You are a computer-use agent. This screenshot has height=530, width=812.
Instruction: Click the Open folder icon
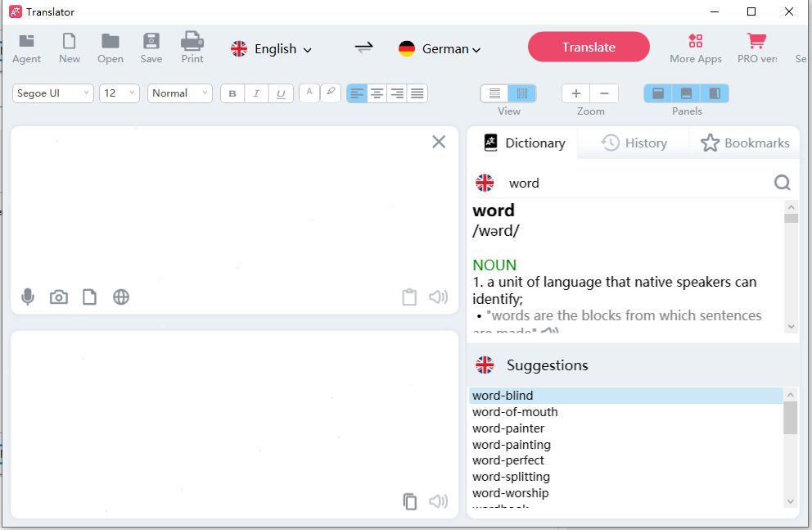coord(111,48)
